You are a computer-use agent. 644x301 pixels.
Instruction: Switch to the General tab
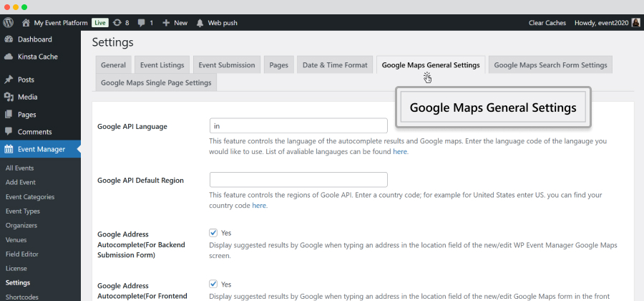coord(113,65)
